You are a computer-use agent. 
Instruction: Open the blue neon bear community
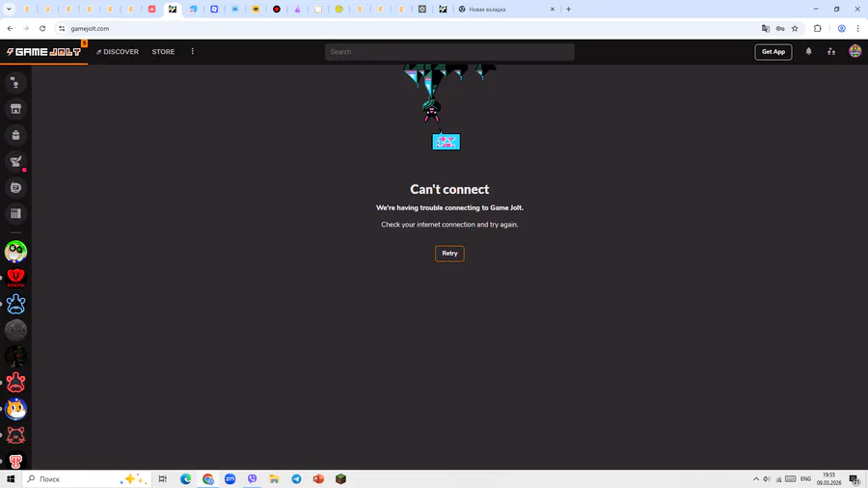[x=15, y=305]
